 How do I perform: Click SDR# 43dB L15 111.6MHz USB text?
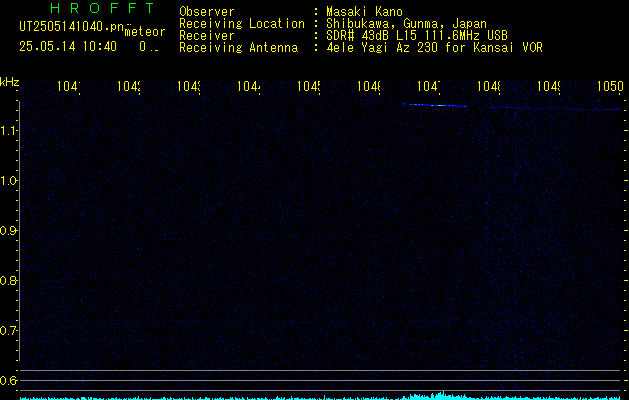point(417,35)
